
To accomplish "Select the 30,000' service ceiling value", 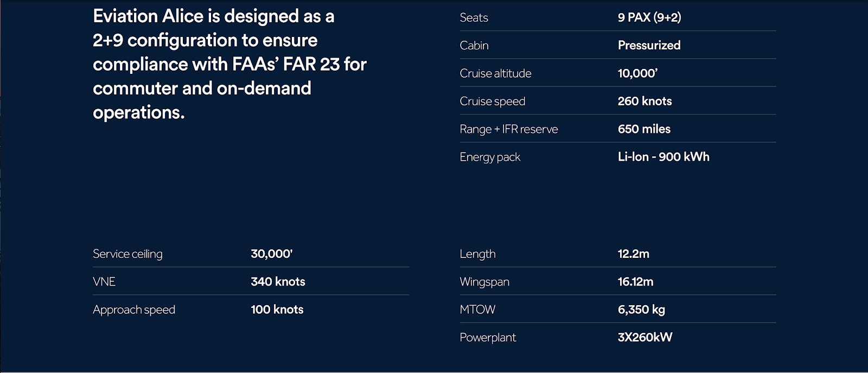I will pos(271,254).
